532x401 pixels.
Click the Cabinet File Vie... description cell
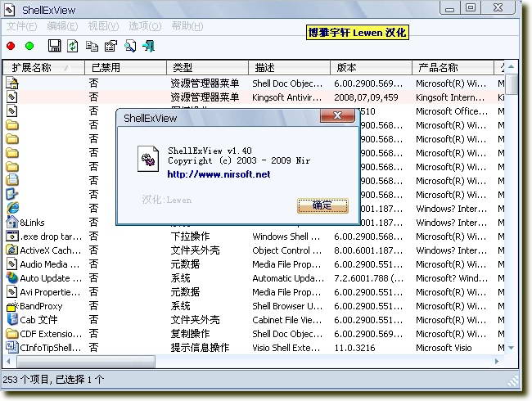pos(287,320)
